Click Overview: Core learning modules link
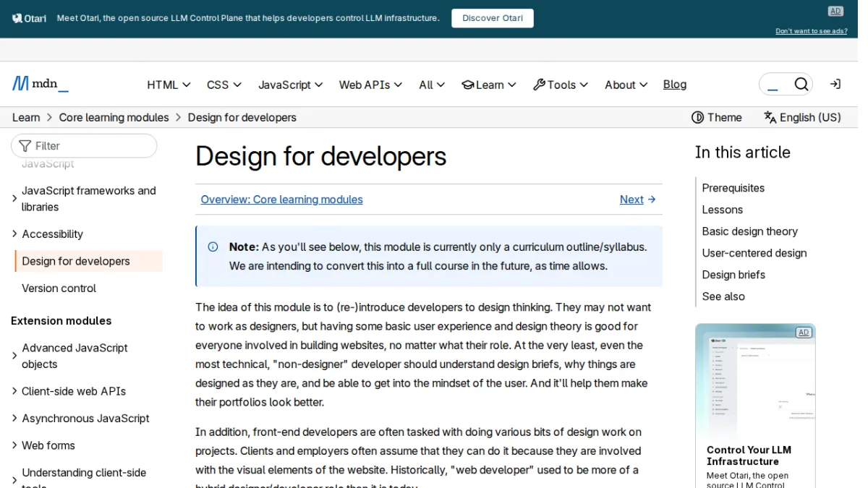868x488 pixels. coord(281,200)
